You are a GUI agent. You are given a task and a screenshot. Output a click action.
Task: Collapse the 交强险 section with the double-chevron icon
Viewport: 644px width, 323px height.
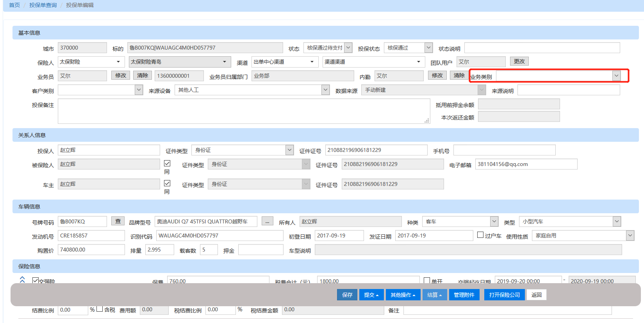pos(22,279)
